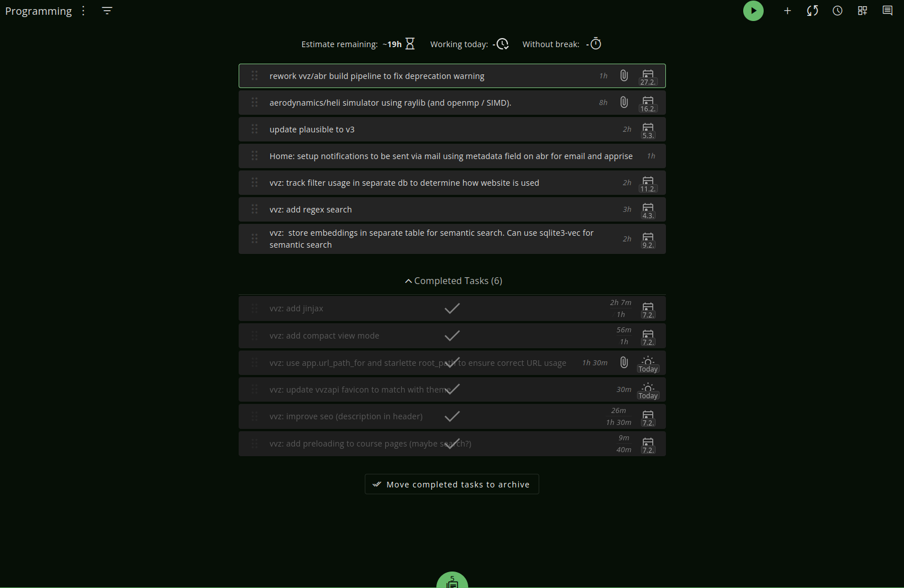Click the Working today clock icon
The image size is (904, 588).
[x=502, y=44]
